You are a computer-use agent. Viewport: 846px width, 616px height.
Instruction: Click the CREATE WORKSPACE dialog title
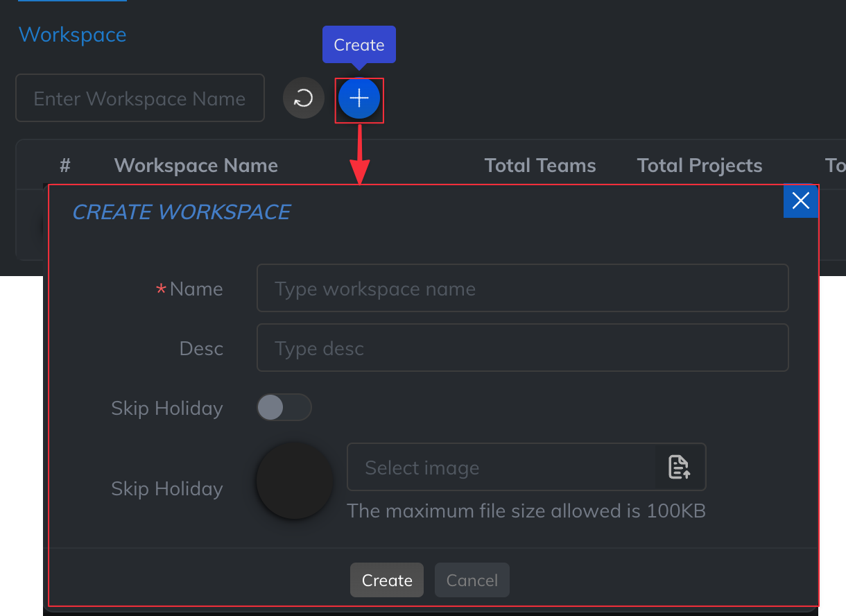click(181, 212)
